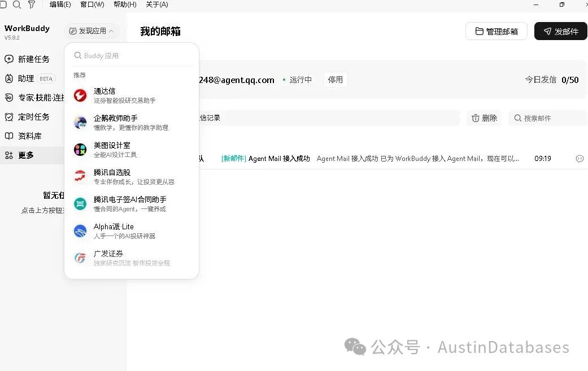This screenshot has height=371, width=588.
Task: Click the 发邮件 button
Action: tap(561, 31)
